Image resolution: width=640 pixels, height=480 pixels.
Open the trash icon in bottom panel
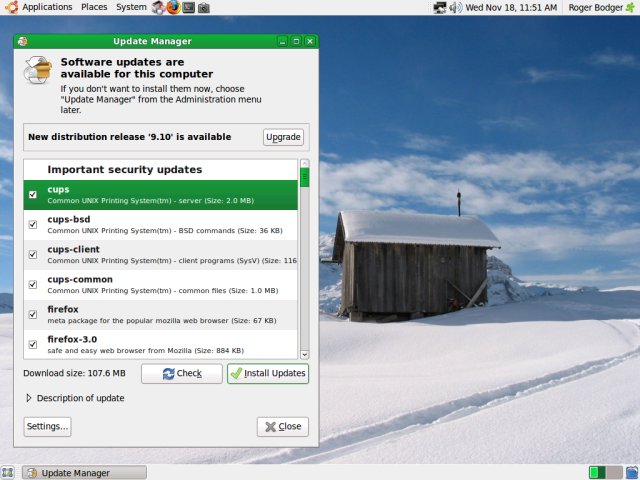(631, 473)
